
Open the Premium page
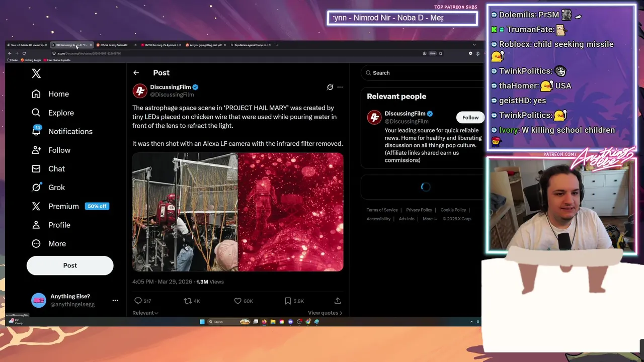click(x=55, y=206)
